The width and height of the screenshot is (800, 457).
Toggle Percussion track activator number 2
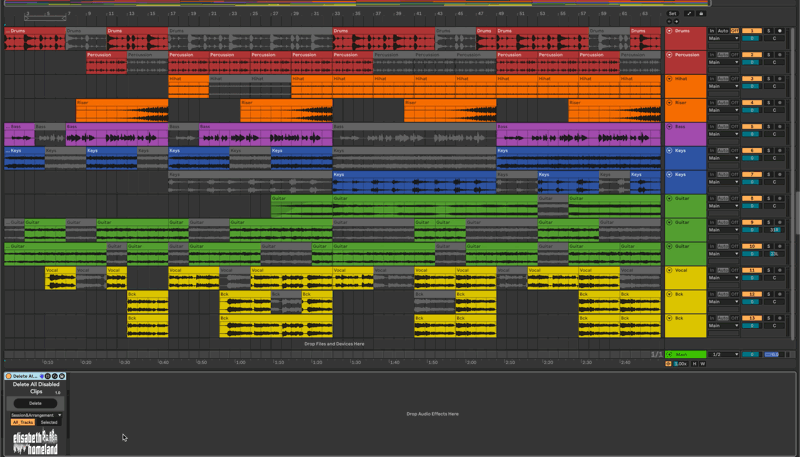click(752, 55)
